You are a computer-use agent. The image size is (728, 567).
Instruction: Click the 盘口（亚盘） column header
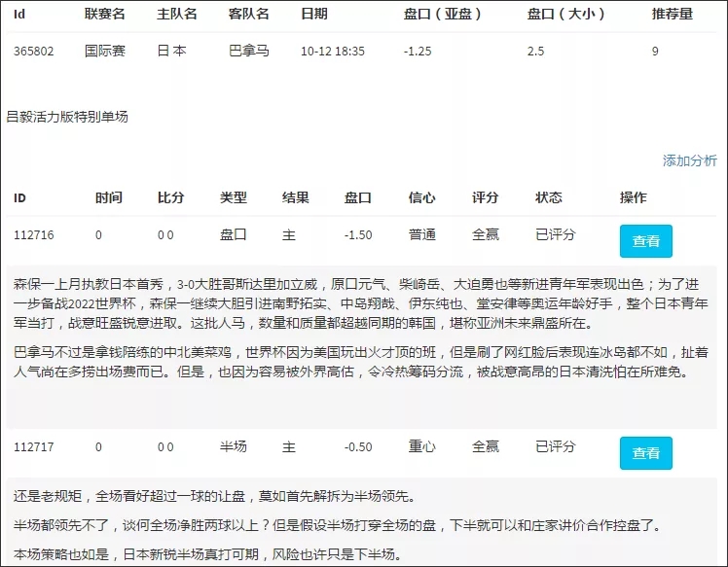tap(442, 14)
